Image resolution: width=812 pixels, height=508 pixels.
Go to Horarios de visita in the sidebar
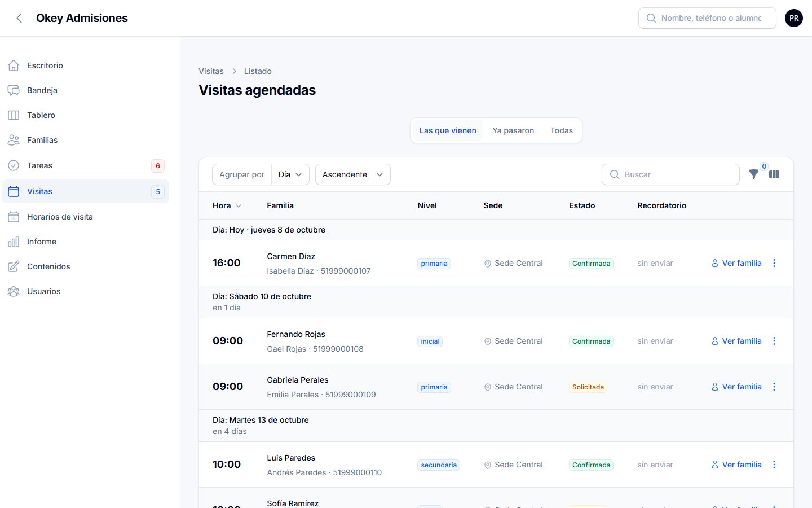[x=86, y=217]
